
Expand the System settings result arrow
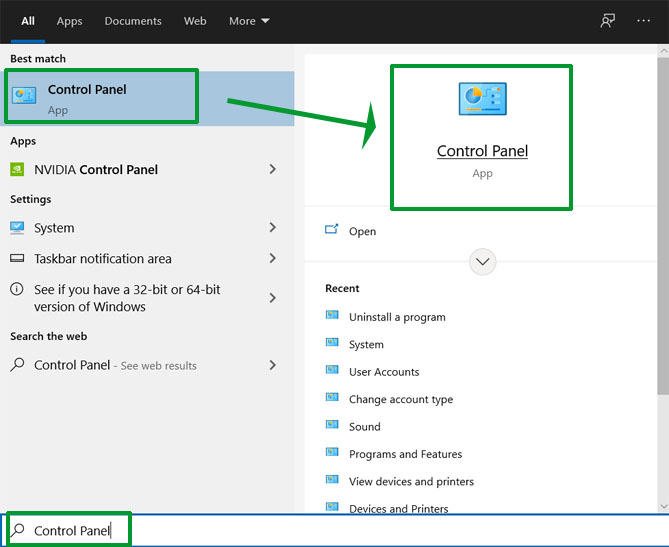273,227
